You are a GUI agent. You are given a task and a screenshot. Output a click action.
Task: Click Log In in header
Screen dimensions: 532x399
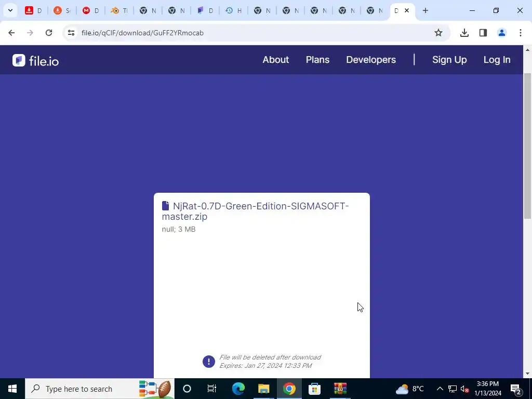point(497,60)
